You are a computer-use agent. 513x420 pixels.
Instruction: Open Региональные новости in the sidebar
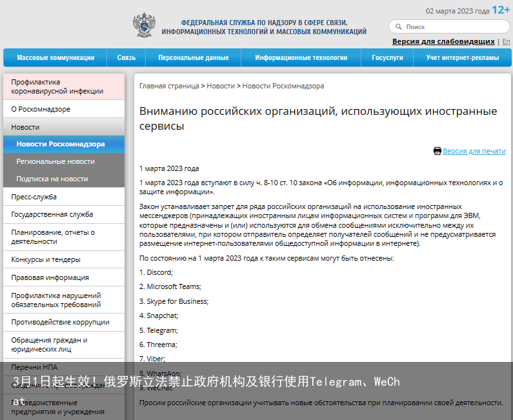point(64,161)
